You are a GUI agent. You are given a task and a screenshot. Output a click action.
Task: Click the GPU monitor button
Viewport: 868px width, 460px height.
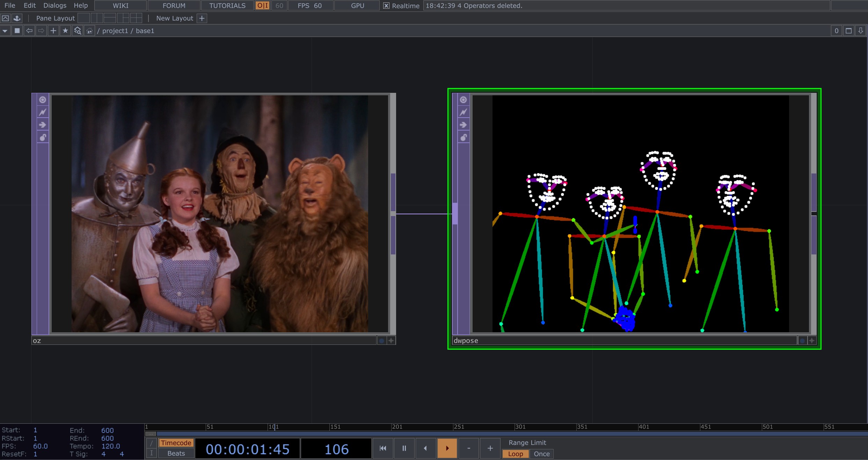pos(357,6)
